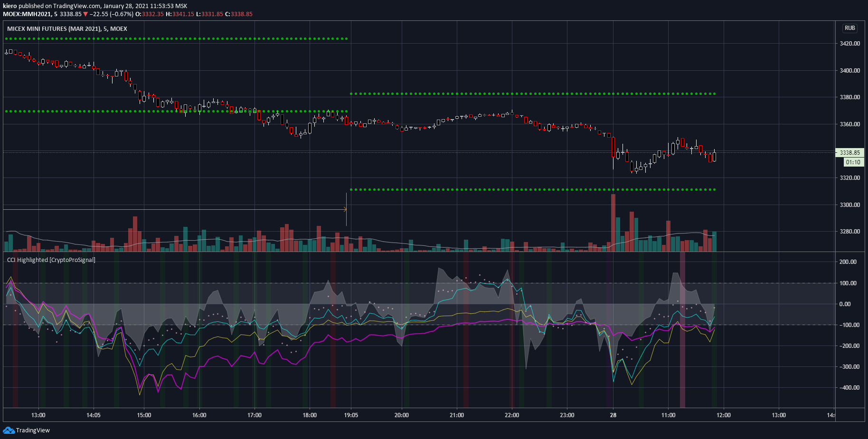Open the RUB currency selector
The width and height of the screenshot is (868, 439).
(850, 28)
